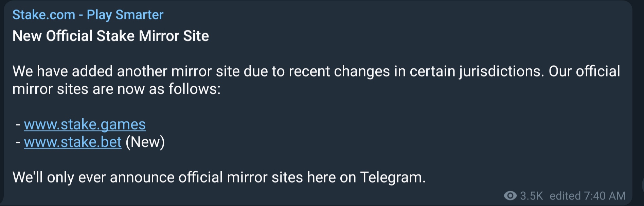Open the www.stake.games link
Image resolution: width=644 pixels, height=206 pixels.
tap(85, 124)
